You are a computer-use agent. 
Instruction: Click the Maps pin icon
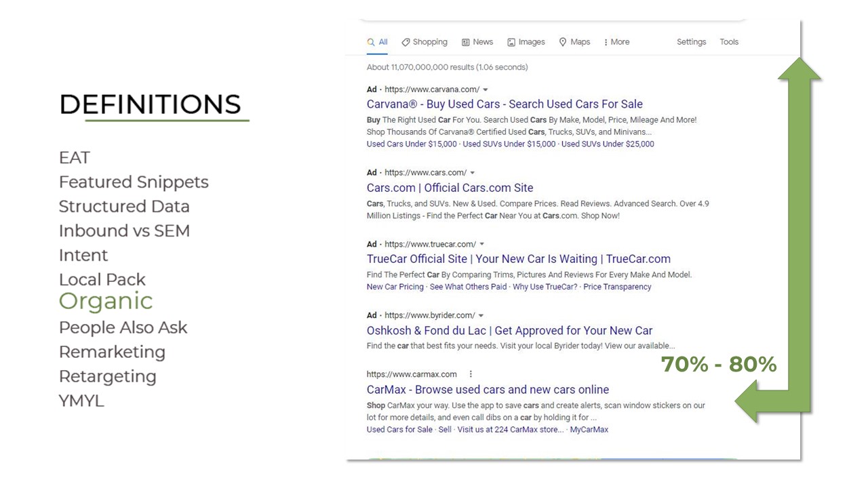(x=563, y=42)
